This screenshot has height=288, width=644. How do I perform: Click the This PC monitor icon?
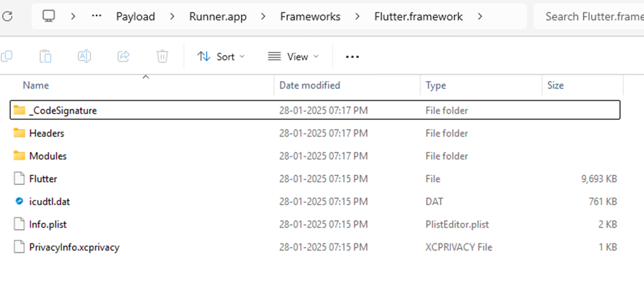pyautogui.click(x=49, y=16)
